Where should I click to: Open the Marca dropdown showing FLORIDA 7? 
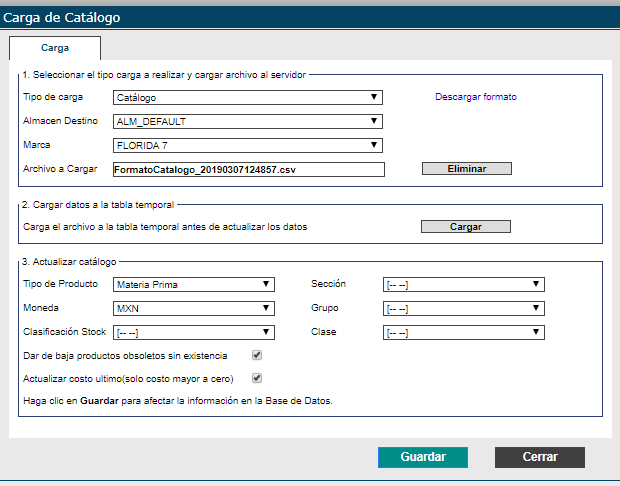[x=248, y=146]
